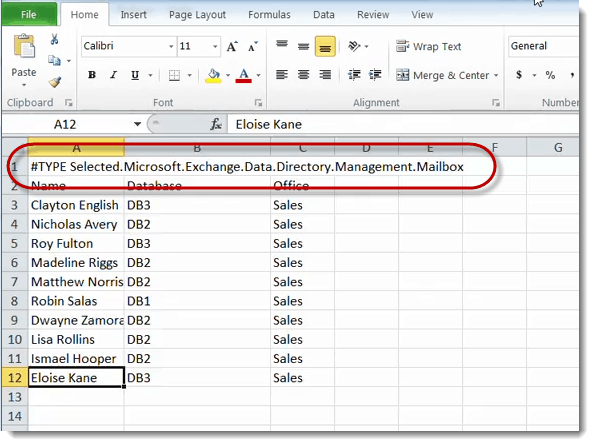594x446 pixels.
Task: Switch to the Formulas tab
Action: point(269,14)
